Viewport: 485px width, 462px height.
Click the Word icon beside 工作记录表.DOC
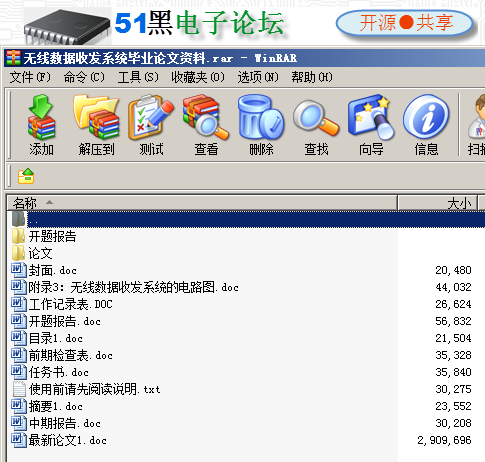19,304
